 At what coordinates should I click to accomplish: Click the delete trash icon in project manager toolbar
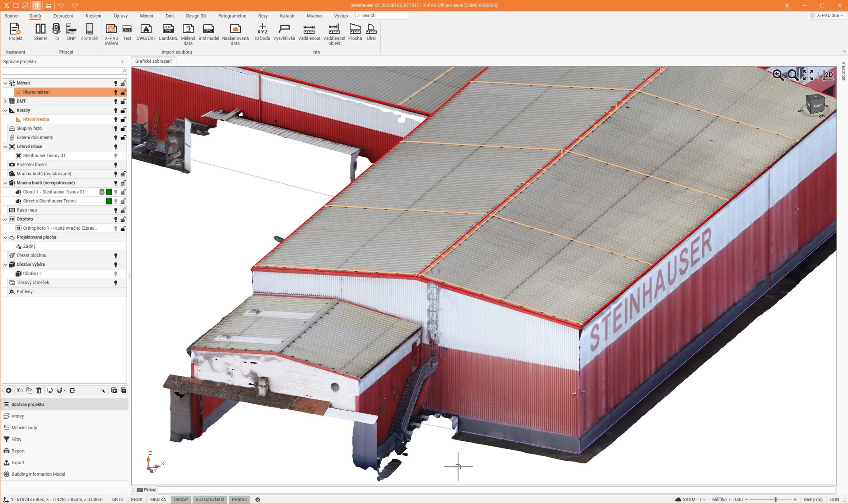coord(39,390)
